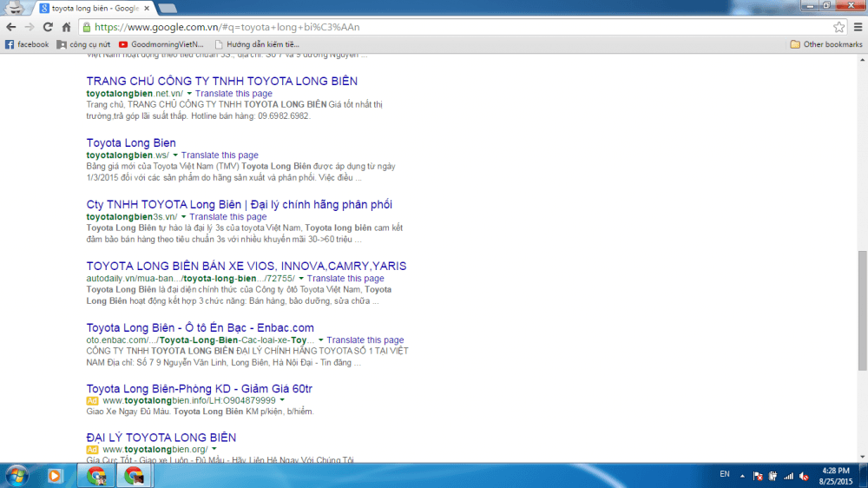868x488 pixels.
Task: Expand dropdown arrow beside toyotalongbien3s.vn
Action: coord(183,216)
